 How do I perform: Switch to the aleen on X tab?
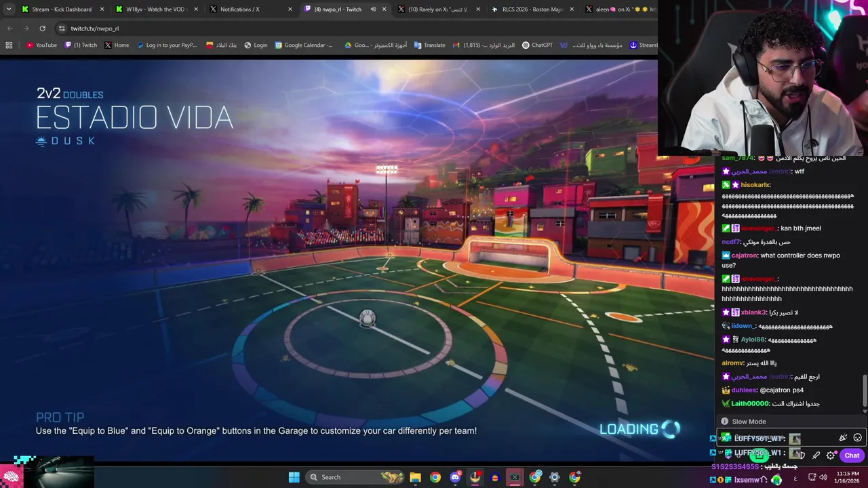click(620, 9)
